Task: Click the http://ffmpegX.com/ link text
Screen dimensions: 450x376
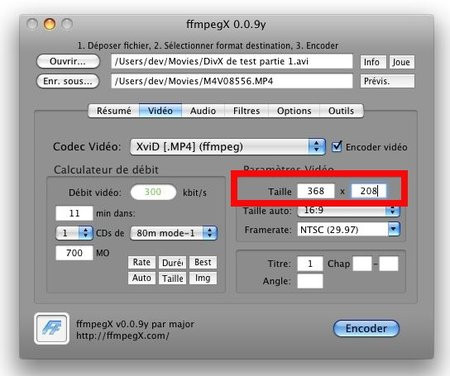Action: tap(122, 336)
